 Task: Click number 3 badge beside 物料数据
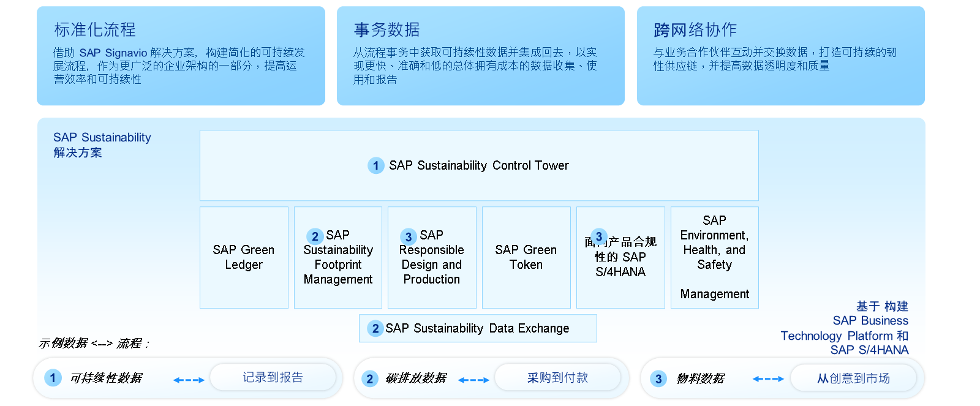tap(658, 378)
